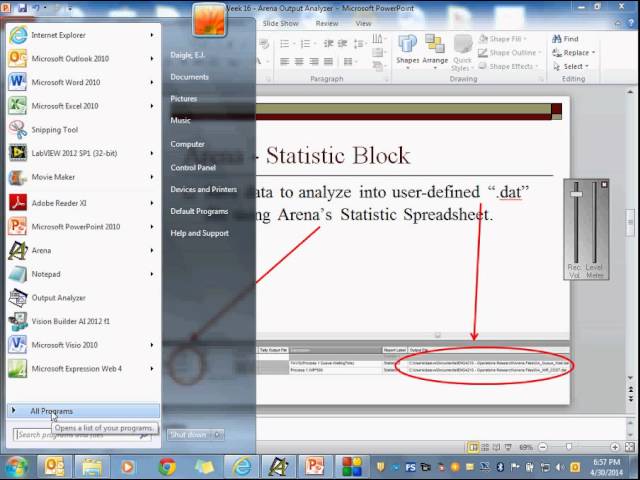Click All Programs
640x480 pixels.
pyautogui.click(x=83, y=411)
